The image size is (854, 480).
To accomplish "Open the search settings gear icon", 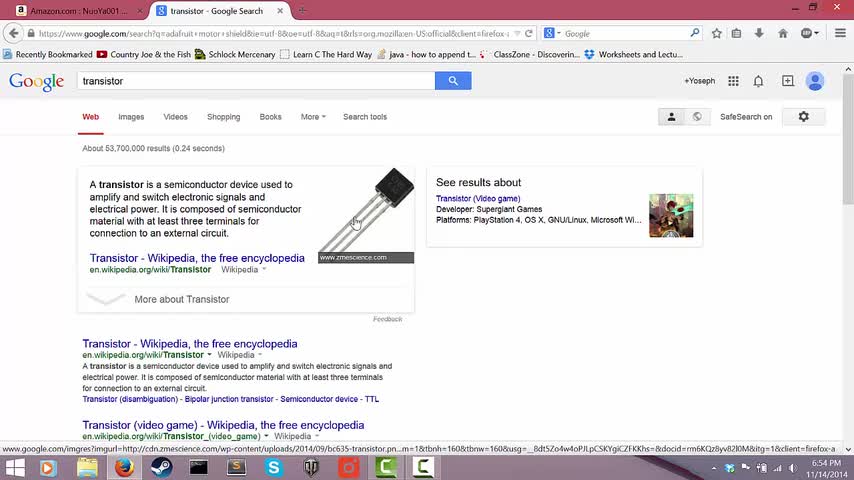I will pos(804,117).
